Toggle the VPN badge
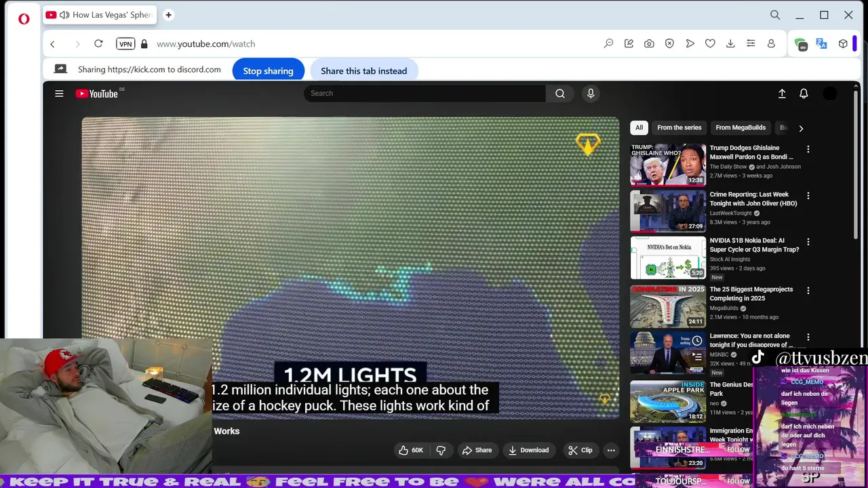The image size is (868, 488). pyautogui.click(x=125, y=43)
